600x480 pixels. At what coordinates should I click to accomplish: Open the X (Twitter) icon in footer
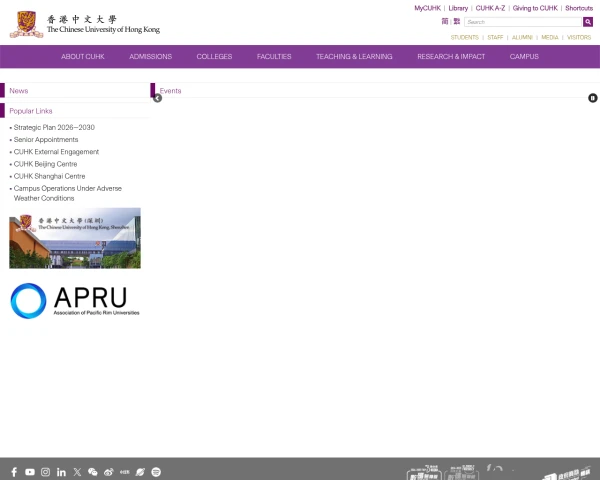pos(77,472)
